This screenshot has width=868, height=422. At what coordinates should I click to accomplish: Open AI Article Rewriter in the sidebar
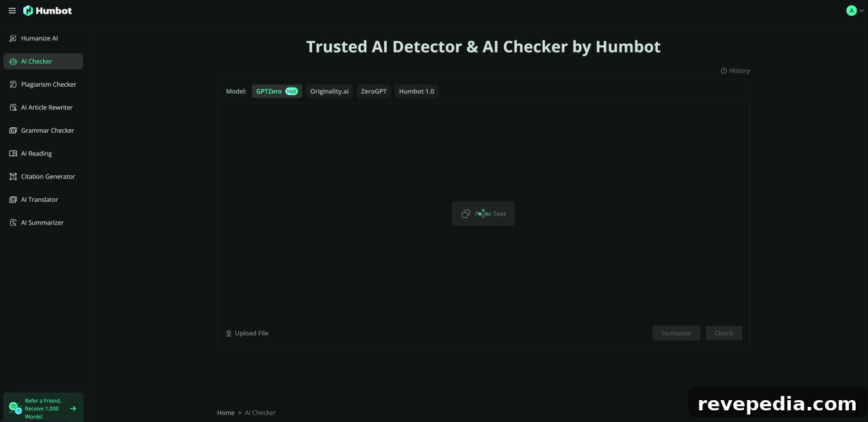[43, 107]
